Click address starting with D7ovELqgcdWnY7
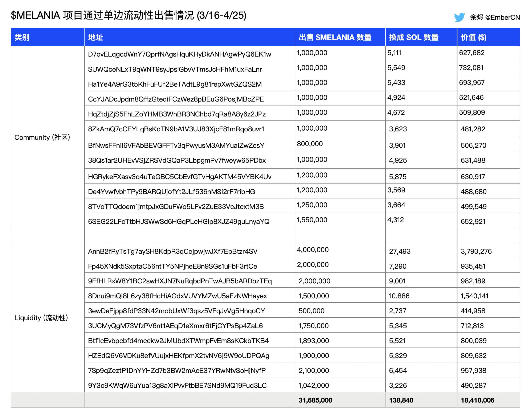Image resolution: width=530 pixels, height=420 pixels. point(179,54)
